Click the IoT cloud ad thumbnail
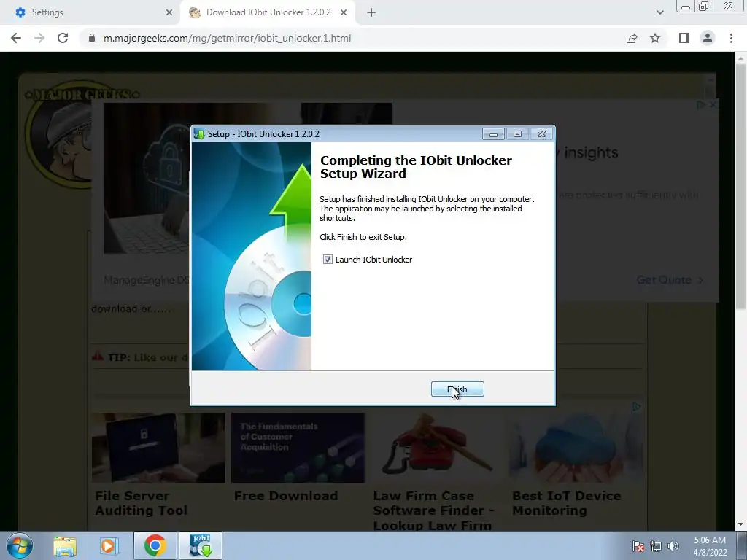 click(x=576, y=448)
